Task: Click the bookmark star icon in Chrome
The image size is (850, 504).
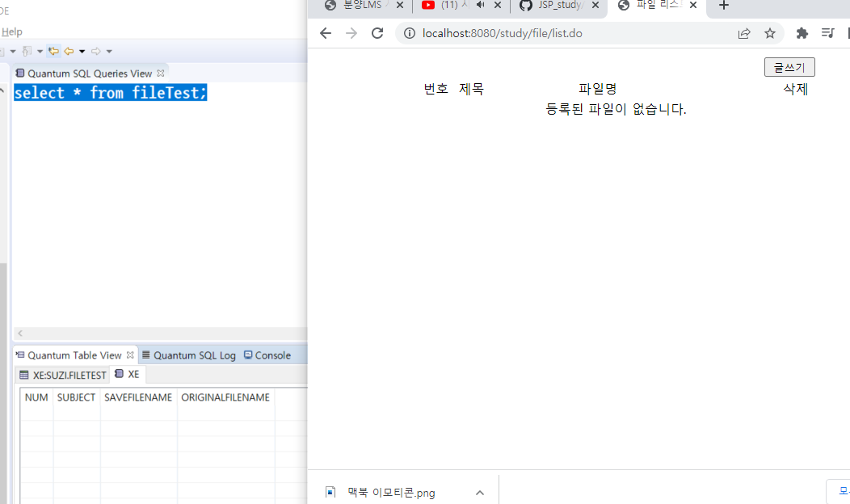Action: pyautogui.click(x=769, y=33)
